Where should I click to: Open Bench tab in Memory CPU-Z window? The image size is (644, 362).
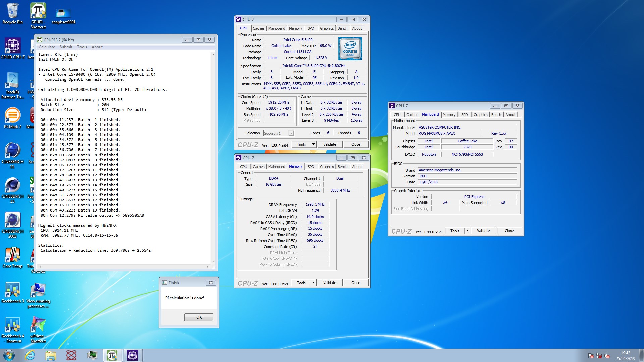pyautogui.click(x=342, y=167)
